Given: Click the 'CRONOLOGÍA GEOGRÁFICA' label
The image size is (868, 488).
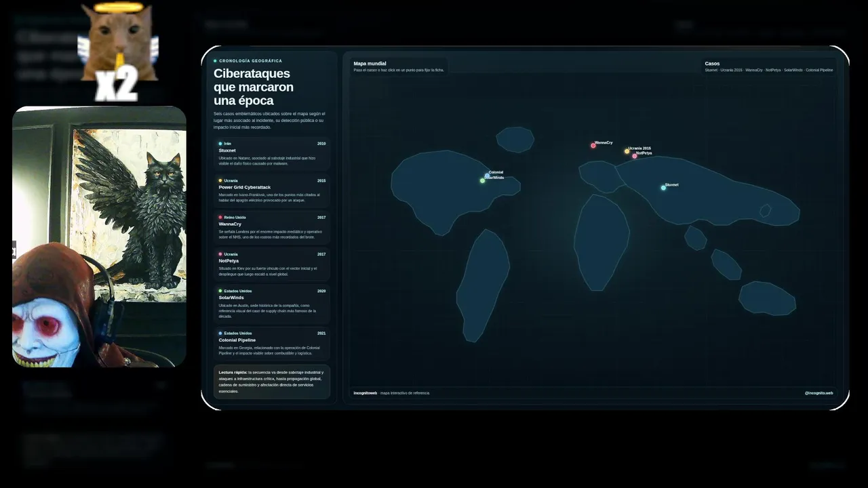Looking at the screenshot, I should click(250, 61).
